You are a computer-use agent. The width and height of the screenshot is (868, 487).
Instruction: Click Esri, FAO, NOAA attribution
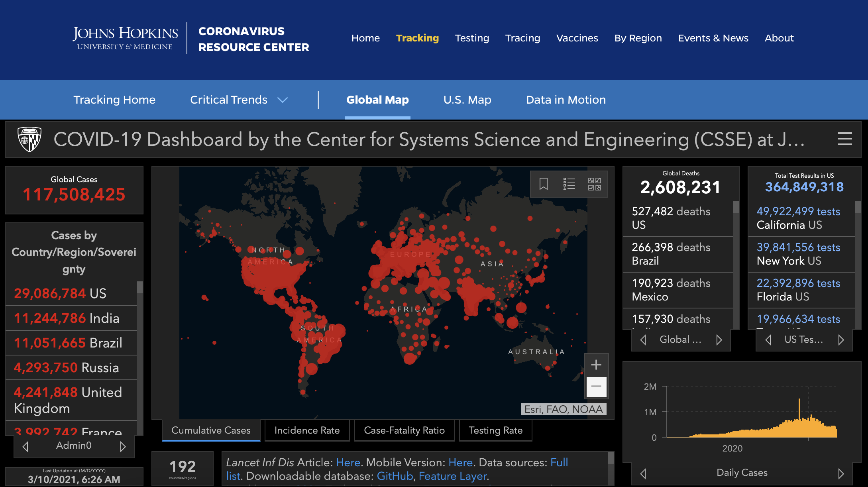tap(564, 409)
